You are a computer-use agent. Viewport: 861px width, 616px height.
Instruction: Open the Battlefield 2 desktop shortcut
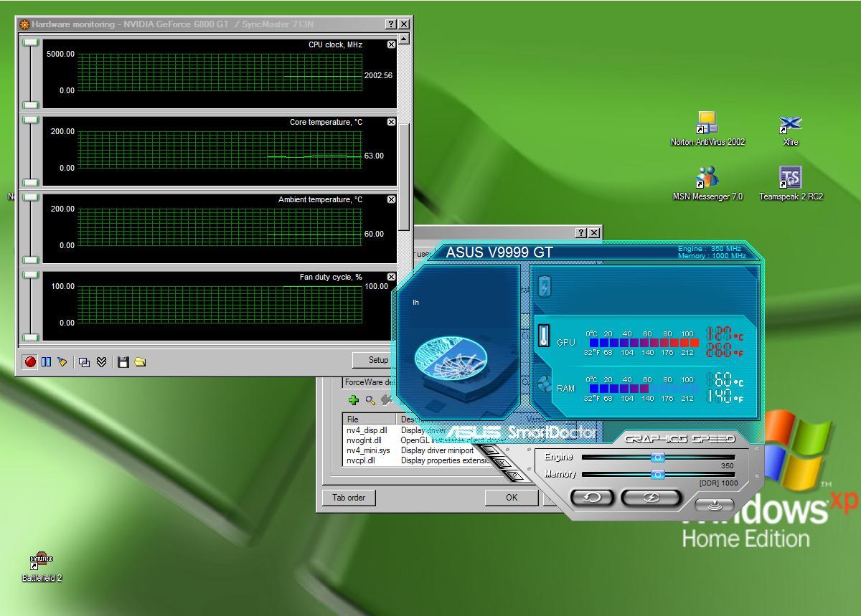coord(42,567)
